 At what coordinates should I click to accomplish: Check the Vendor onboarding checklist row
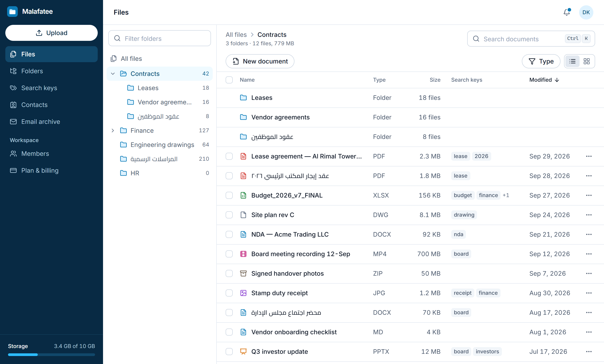[x=229, y=332]
